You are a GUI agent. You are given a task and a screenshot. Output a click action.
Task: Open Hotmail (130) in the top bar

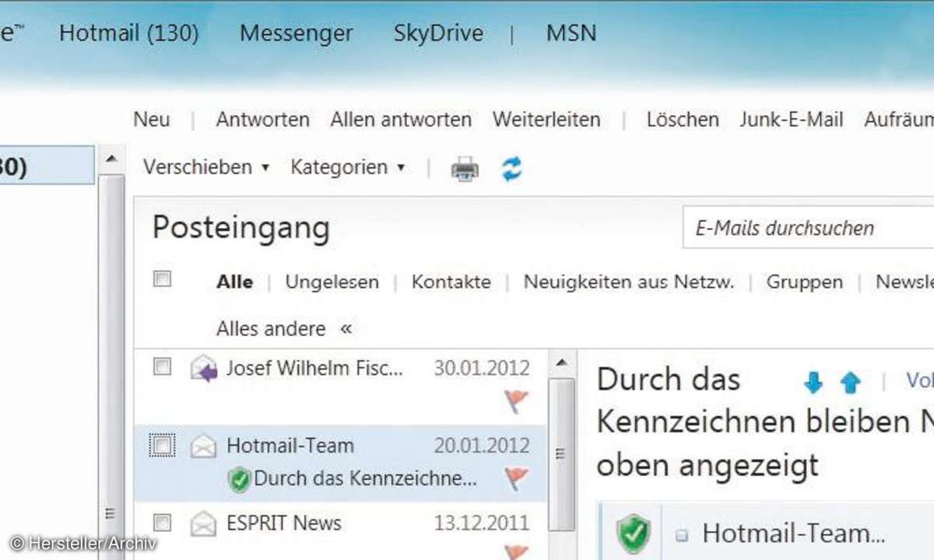(129, 33)
